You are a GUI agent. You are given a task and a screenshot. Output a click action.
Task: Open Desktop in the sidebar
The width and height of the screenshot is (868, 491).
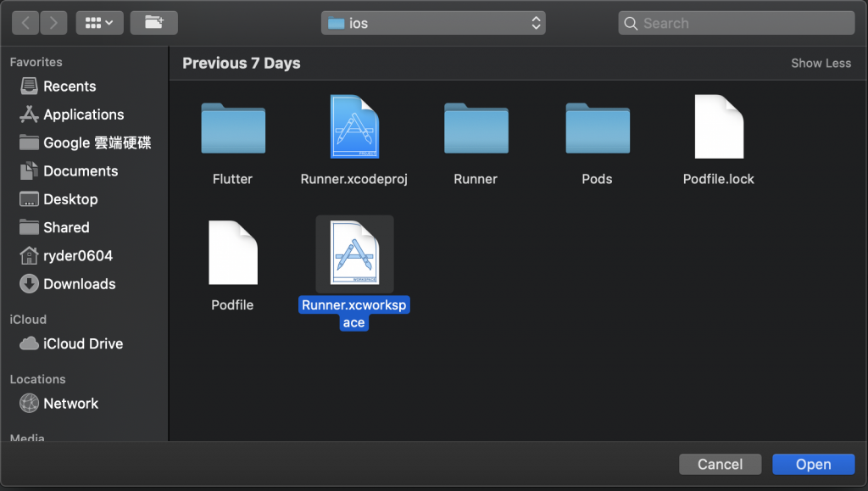(x=58, y=199)
